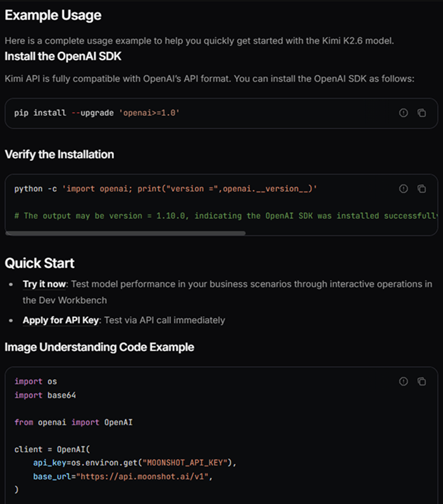Click the python -c import openai command line
443x504 pixels.
click(165, 189)
